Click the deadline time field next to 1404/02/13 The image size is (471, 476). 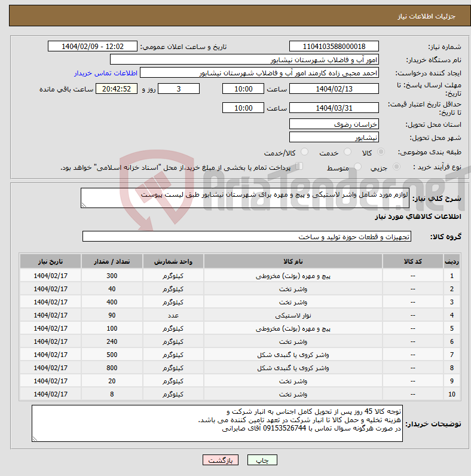(x=243, y=89)
